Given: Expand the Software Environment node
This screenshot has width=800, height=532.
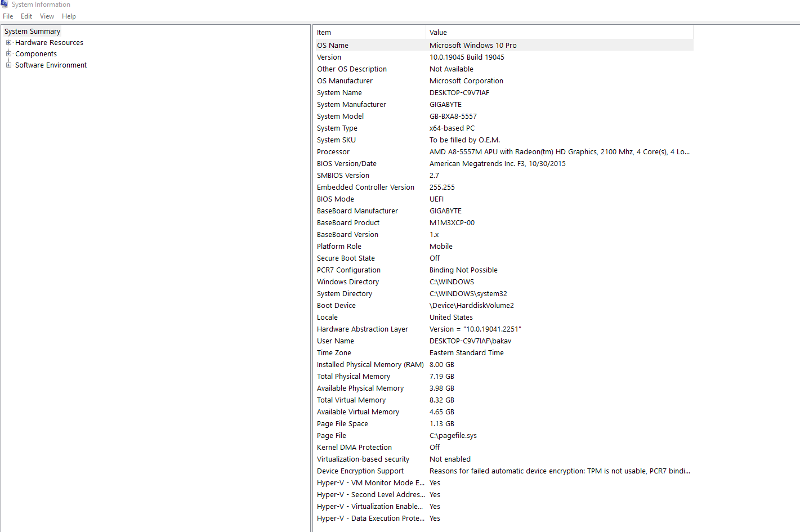Looking at the screenshot, I should pyautogui.click(x=9, y=65).
